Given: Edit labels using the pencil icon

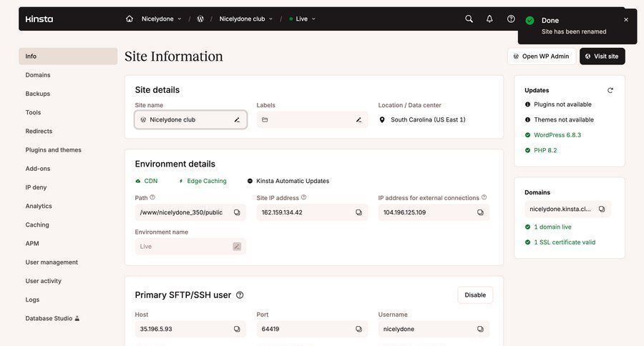Looking at the screenshot, I should tap(358, 120).
